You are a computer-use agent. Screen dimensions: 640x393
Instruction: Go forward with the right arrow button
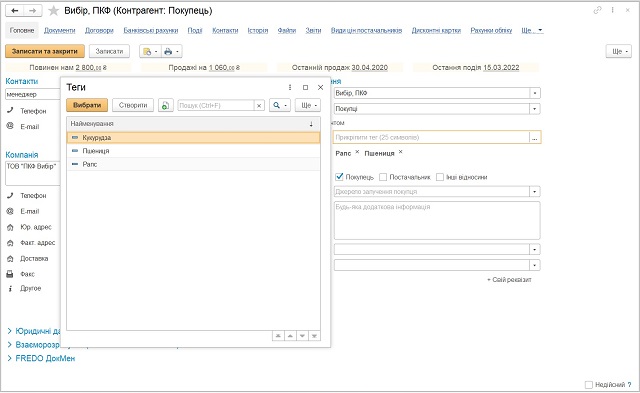(x=33, y=11)
